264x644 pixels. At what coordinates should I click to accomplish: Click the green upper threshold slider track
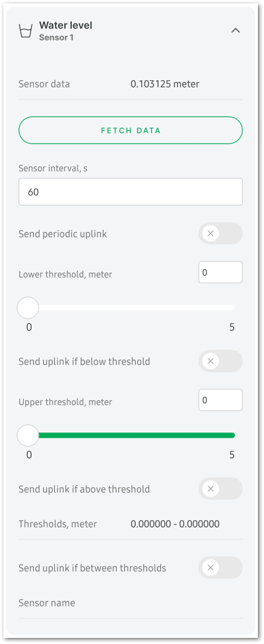click(136, 436)
